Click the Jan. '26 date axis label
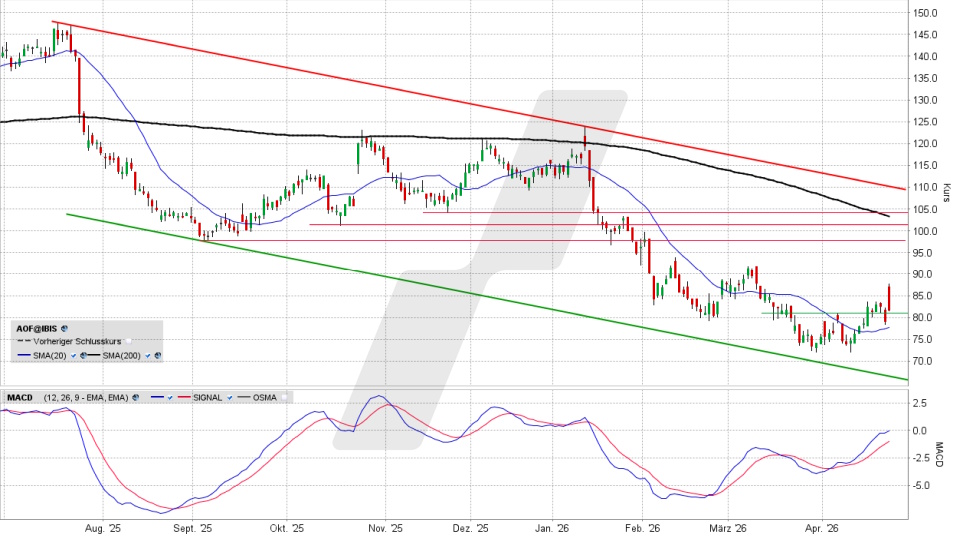960x540 pixels. tap(552, 528)
